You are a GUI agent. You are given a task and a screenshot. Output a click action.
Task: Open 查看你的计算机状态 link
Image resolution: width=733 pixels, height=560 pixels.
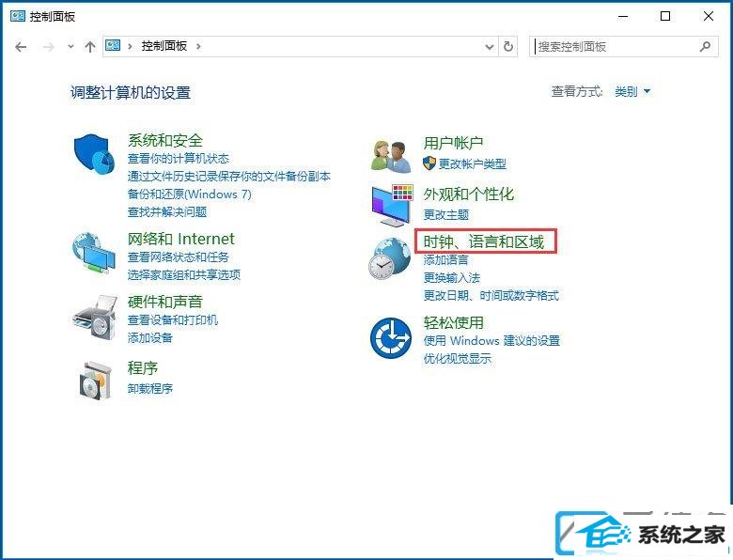[179, 158]
